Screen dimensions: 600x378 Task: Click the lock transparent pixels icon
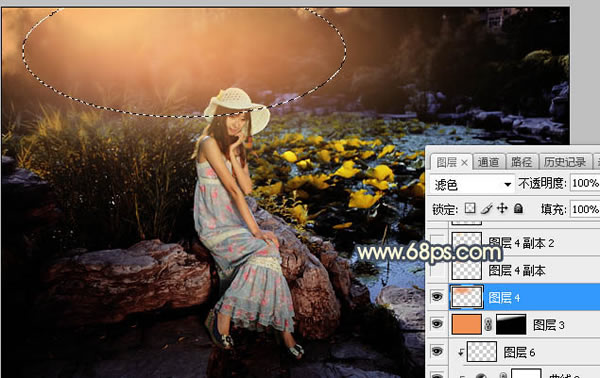click(x=470, y=209)
